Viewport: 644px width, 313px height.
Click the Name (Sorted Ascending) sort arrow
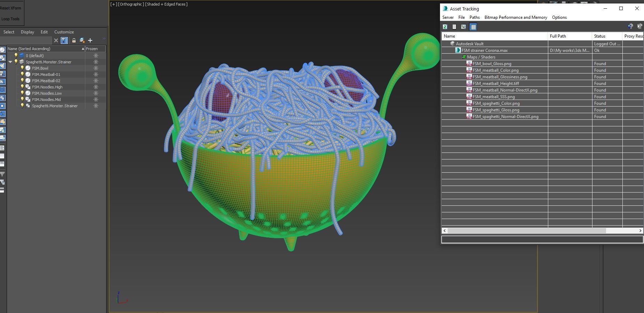coord(83,49)
